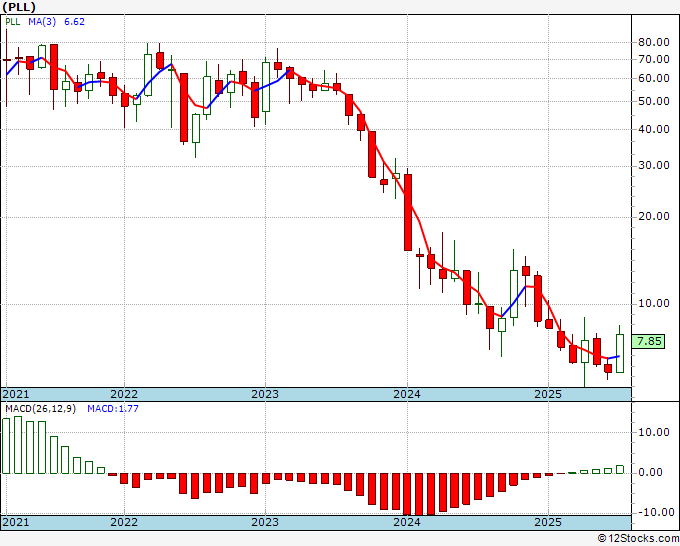Click 2024 on the MACD timeline

pos(407,522)
